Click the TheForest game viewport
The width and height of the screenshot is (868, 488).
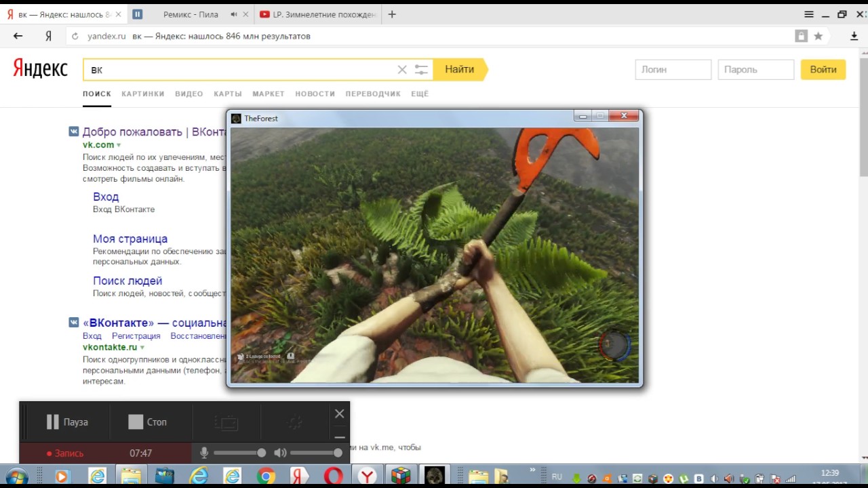tap(435, 256)
